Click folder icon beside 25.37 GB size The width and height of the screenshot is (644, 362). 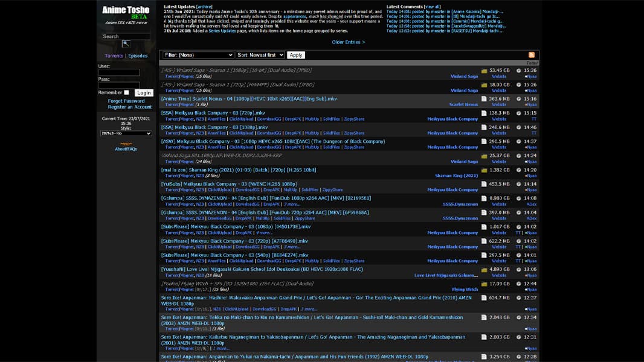point(485,156)
